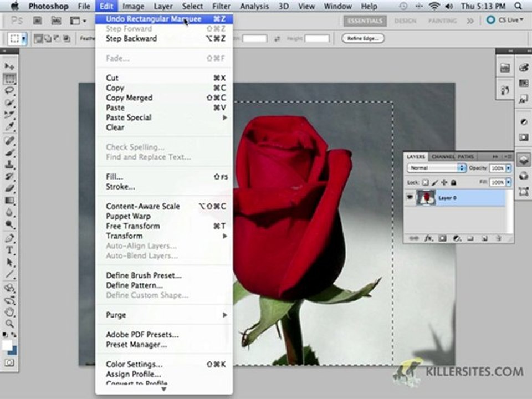Open the tool preset picker dropdown
This screenshot has width=532, height=399.
tap(24, 39)
